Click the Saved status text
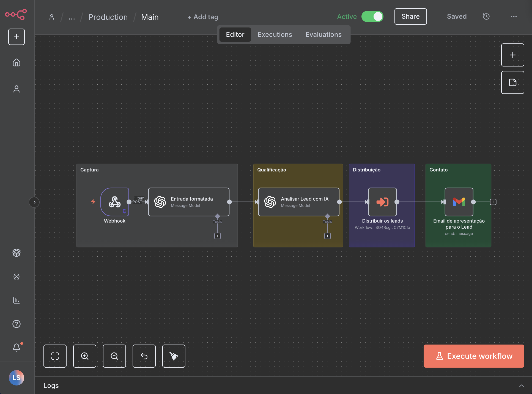This screenshot has width=532, height=394. click(x=457, y=16)
